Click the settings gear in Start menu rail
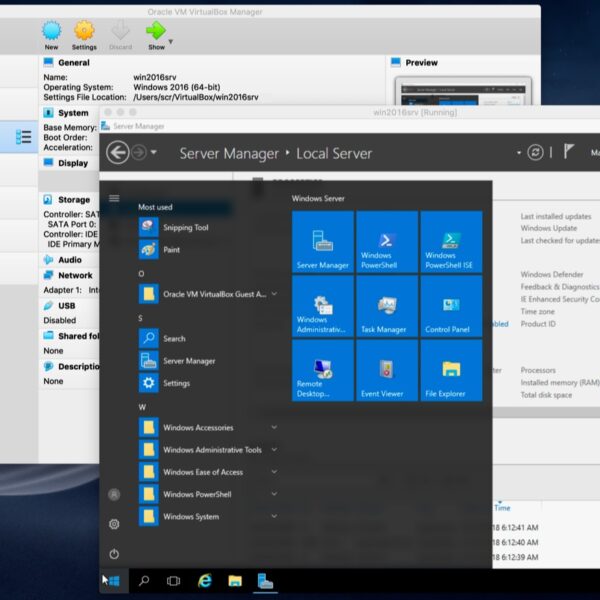Screen dimensions: 600x600 tap(114, 524)
